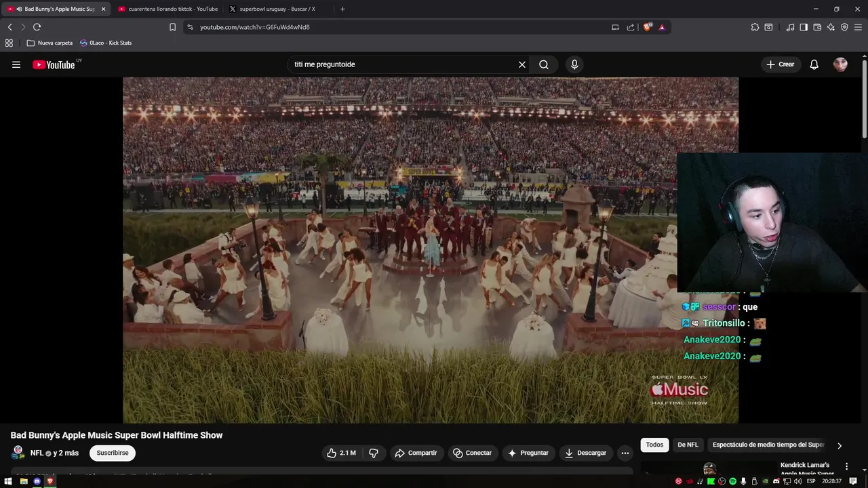Share the video using Compartir

416,453
